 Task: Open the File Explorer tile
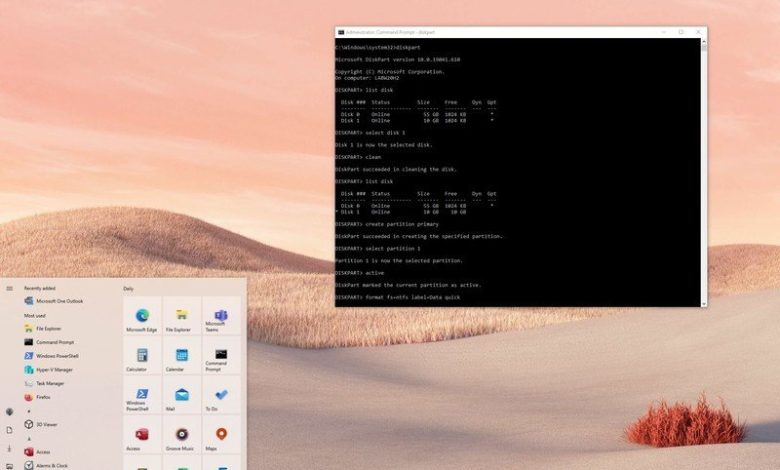(x=182, y=315)
